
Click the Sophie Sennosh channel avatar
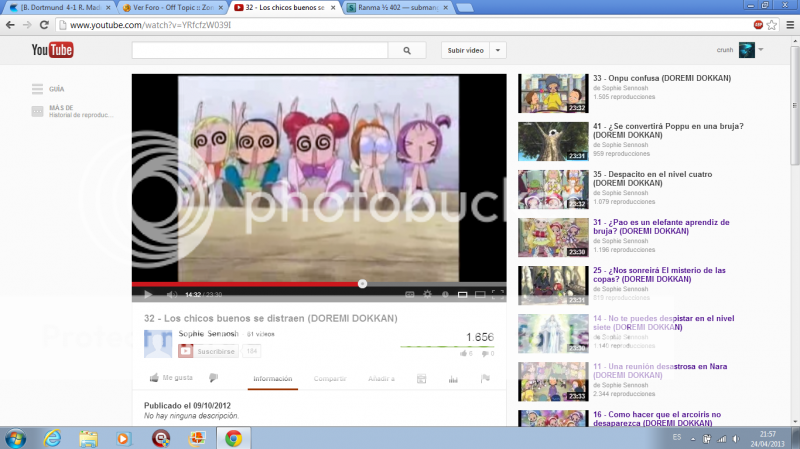pos(158,344)
